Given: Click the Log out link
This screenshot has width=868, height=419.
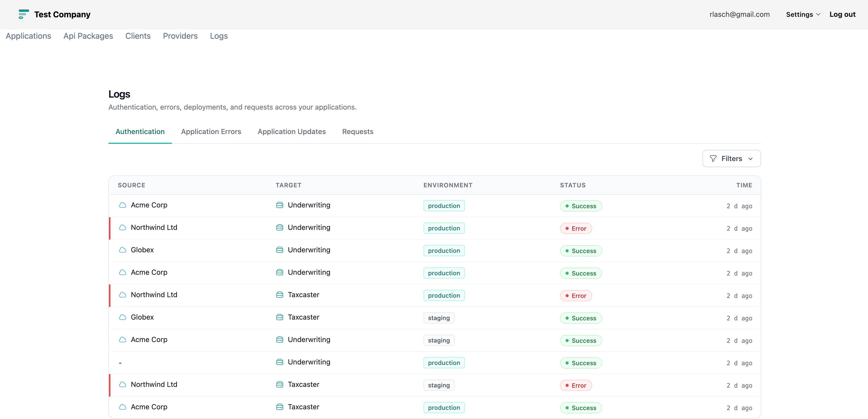Looking at the screenshot, I should (x=843, y=15).
